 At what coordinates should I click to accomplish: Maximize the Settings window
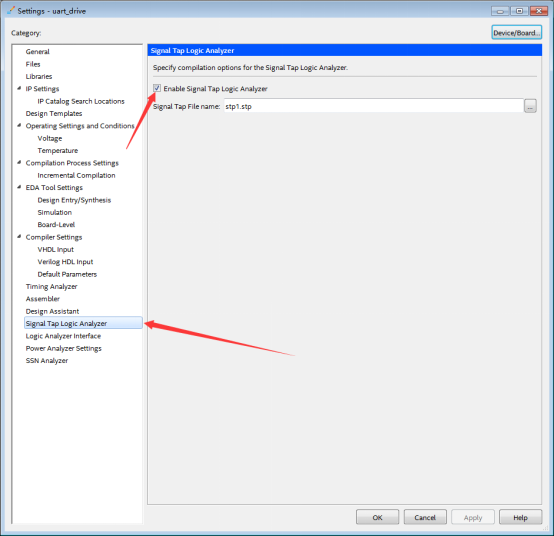click(x=519, y=11)
